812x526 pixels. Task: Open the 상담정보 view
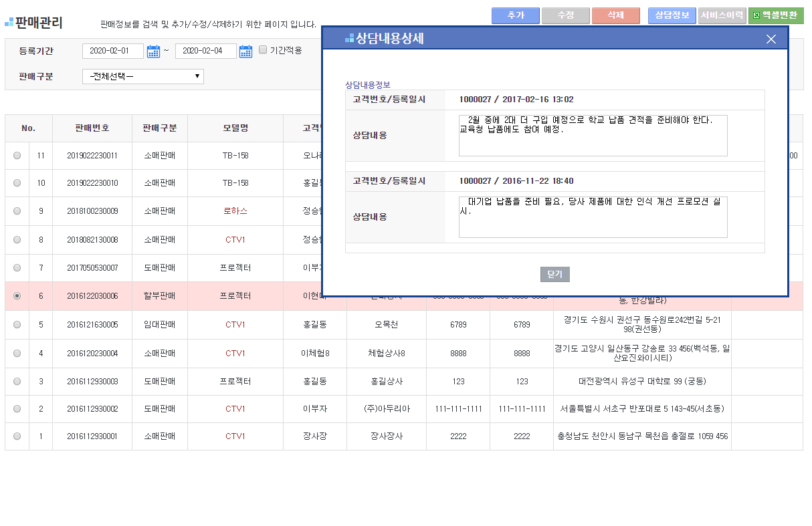coord(672,15)
